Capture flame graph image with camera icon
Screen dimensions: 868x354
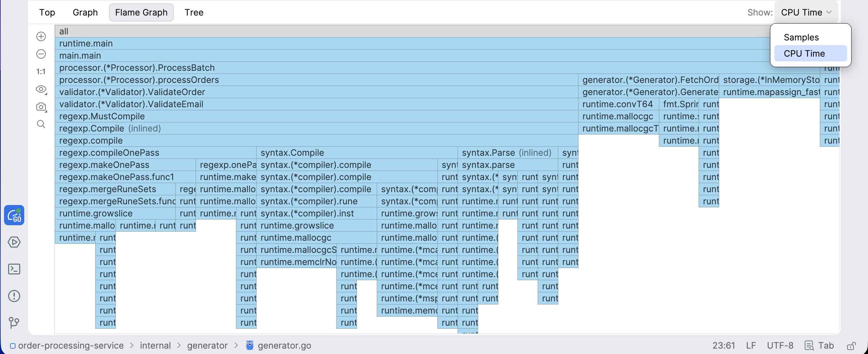click(x=41, y=107)
